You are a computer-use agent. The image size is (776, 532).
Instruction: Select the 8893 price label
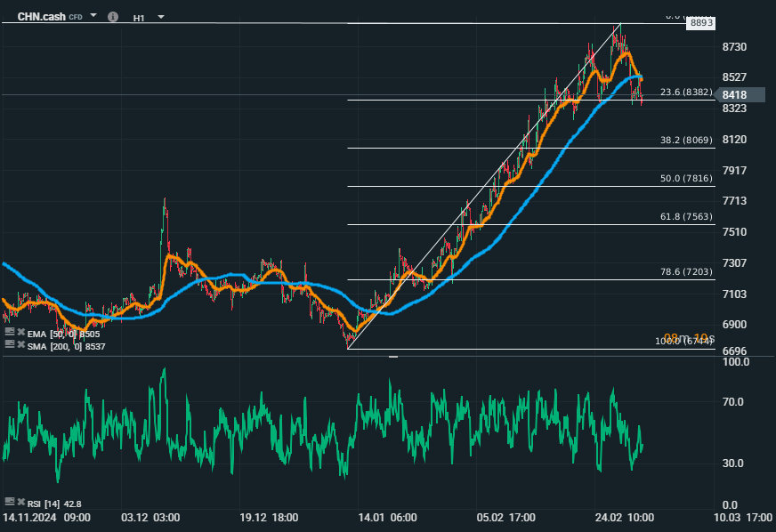(700, 23)
